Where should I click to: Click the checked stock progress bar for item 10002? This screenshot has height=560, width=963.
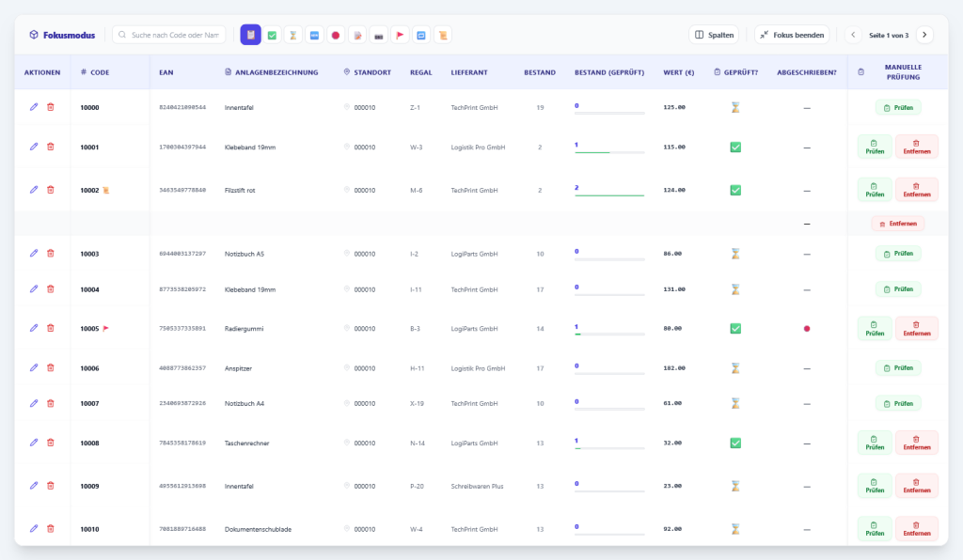pyautogui.click(x=608, y=194)
